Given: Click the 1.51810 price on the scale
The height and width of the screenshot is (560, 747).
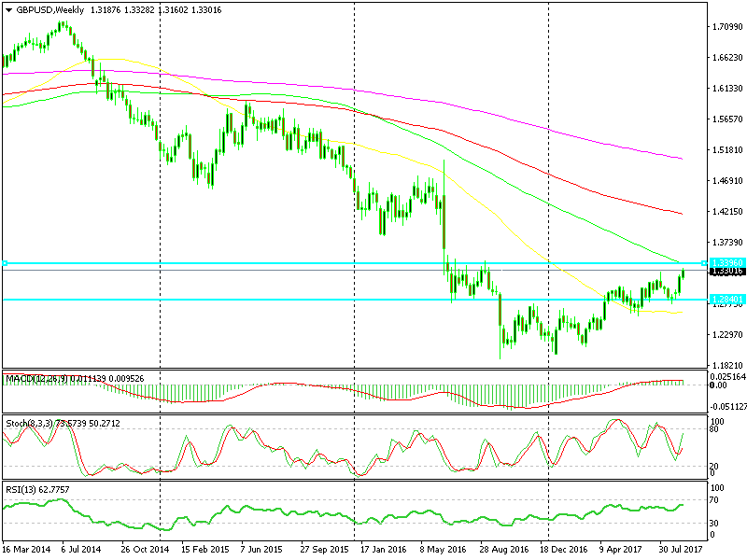Looking at the screenshot, I should pos(726,150).
